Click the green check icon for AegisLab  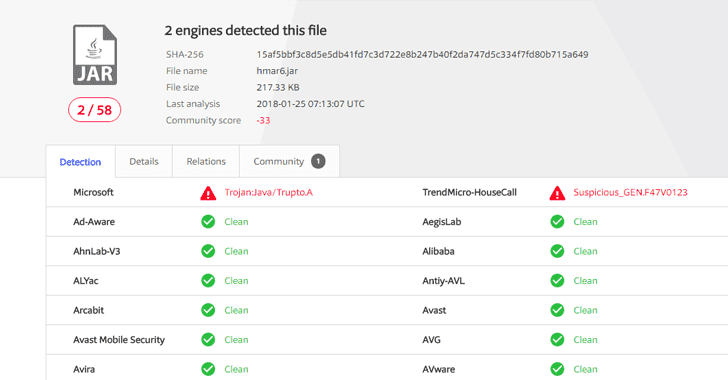(x=557, y=222)
